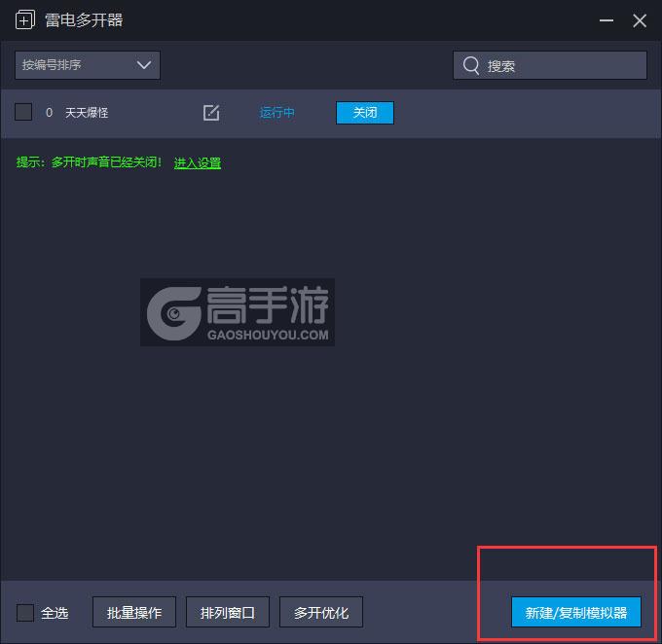
Task: Tick the checkbox for emulator 0 天天爆怪
Action: coord(23,112)
